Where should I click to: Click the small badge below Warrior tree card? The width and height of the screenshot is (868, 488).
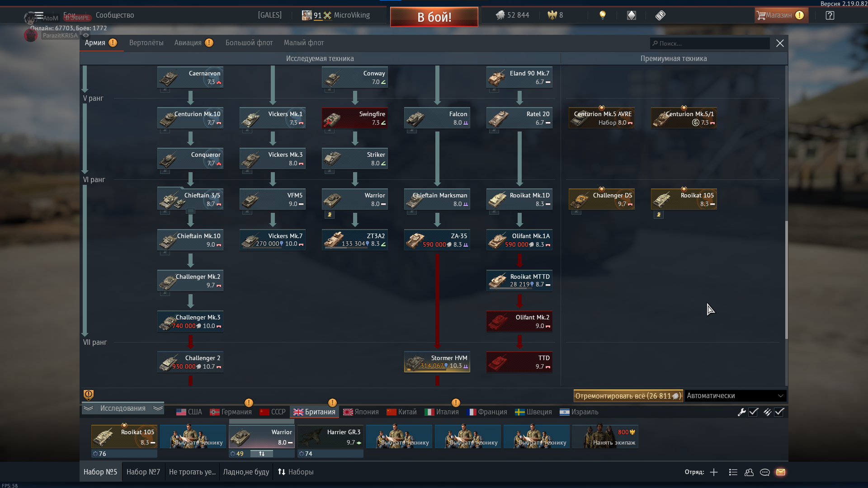pos(330,215)
